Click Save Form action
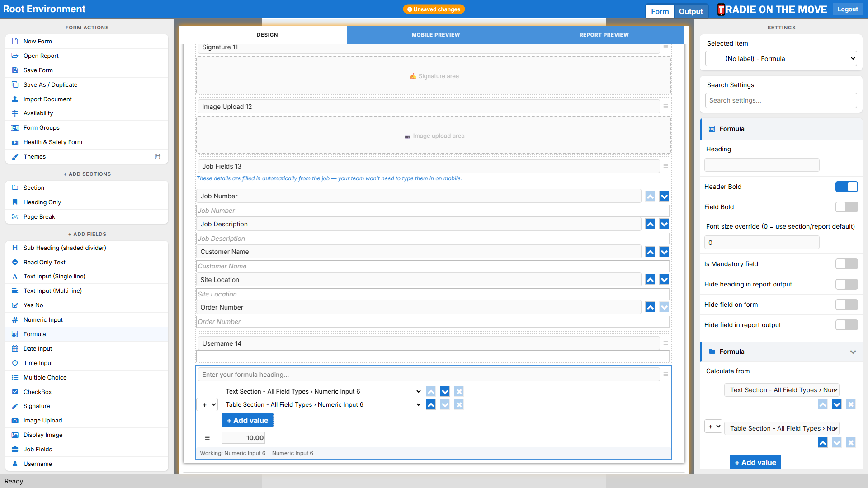The height and width of the screenshot is (488, 868). click(87, 70)
